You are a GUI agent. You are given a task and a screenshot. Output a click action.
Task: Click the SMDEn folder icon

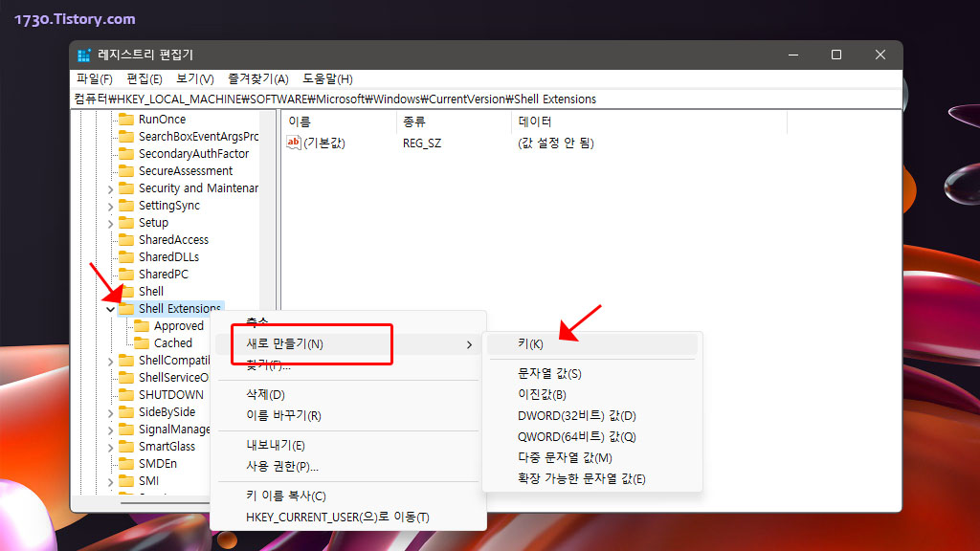[x=126, y=464]
